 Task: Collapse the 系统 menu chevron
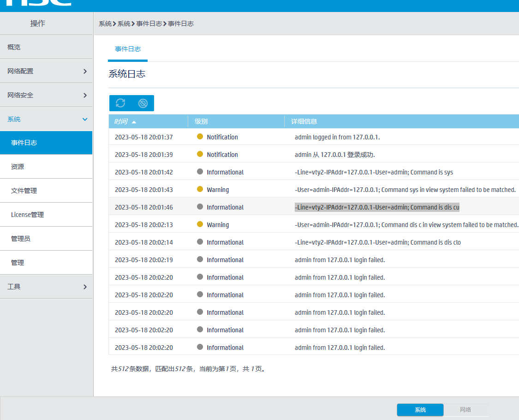(x=85, y=119)
